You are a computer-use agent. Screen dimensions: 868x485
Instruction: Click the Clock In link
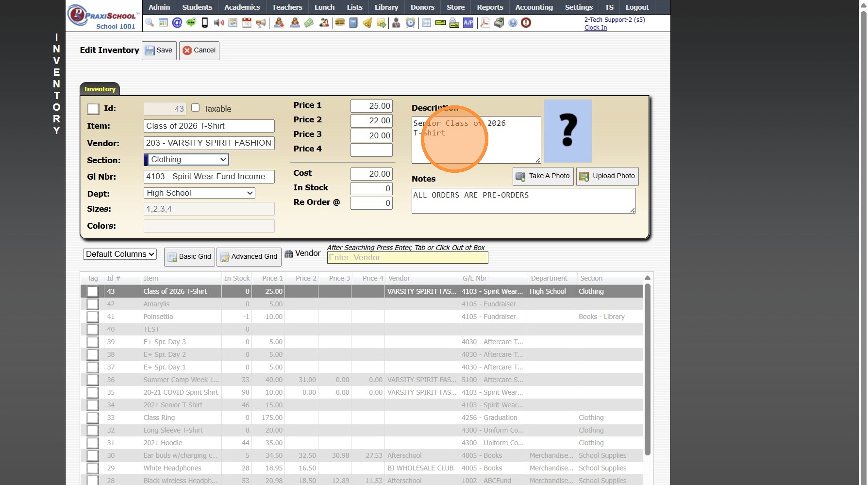pyautogui.click(x=595, y=28)
